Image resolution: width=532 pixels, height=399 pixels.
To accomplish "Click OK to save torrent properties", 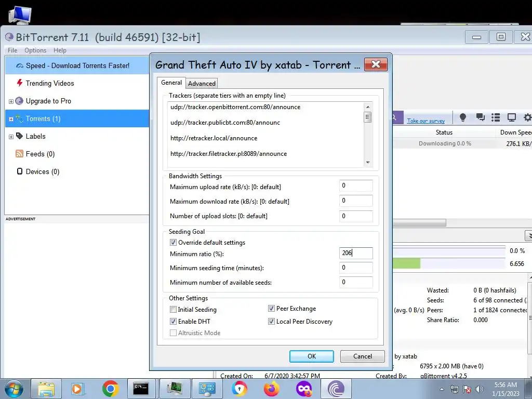I will click(312, 356).
